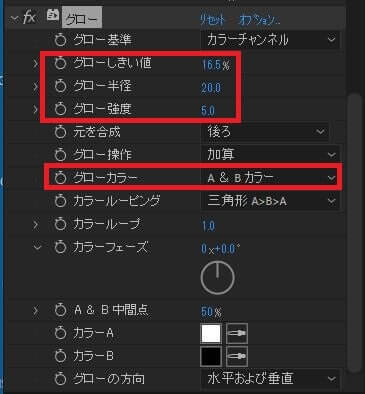
Task: Toggle the stopwatch for グローカラー
Action: click(61, 178)
